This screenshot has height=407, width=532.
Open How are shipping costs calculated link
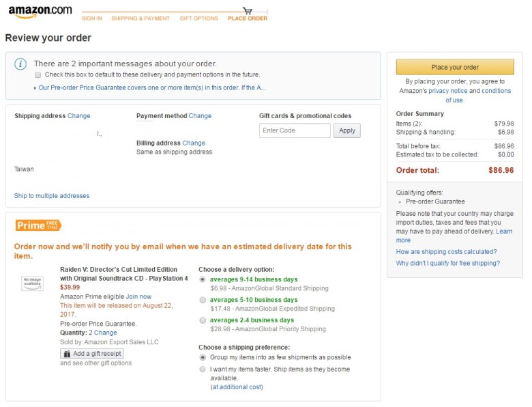[x=446, y=252]
